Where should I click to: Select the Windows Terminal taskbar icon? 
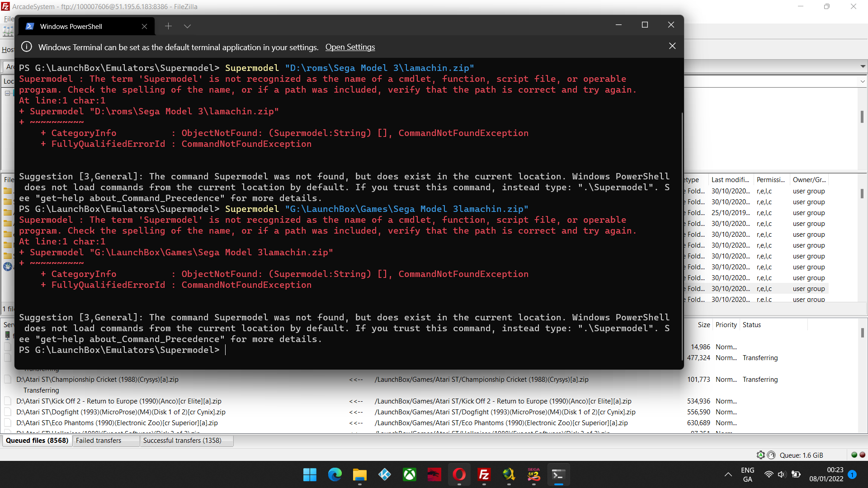click(x=558, y=474)
